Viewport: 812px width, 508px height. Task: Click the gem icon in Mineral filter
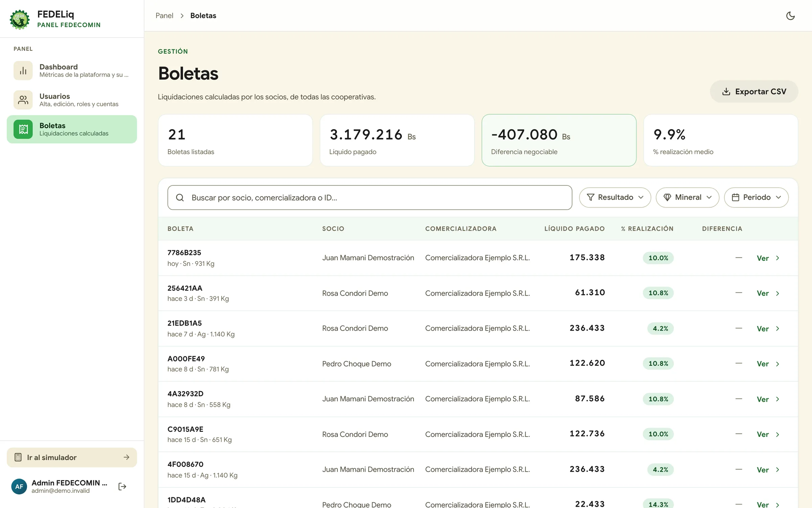(x=667, y=197)
